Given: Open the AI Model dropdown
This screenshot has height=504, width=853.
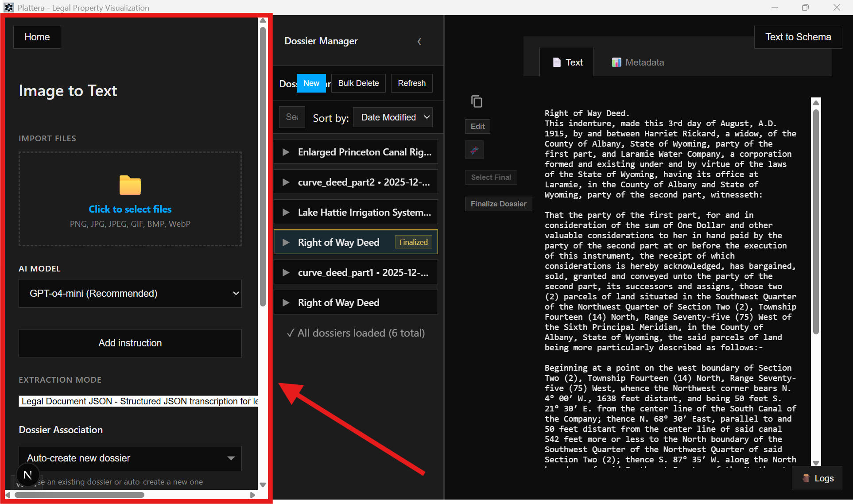Looking at the screenshot, I should point(130,293).
